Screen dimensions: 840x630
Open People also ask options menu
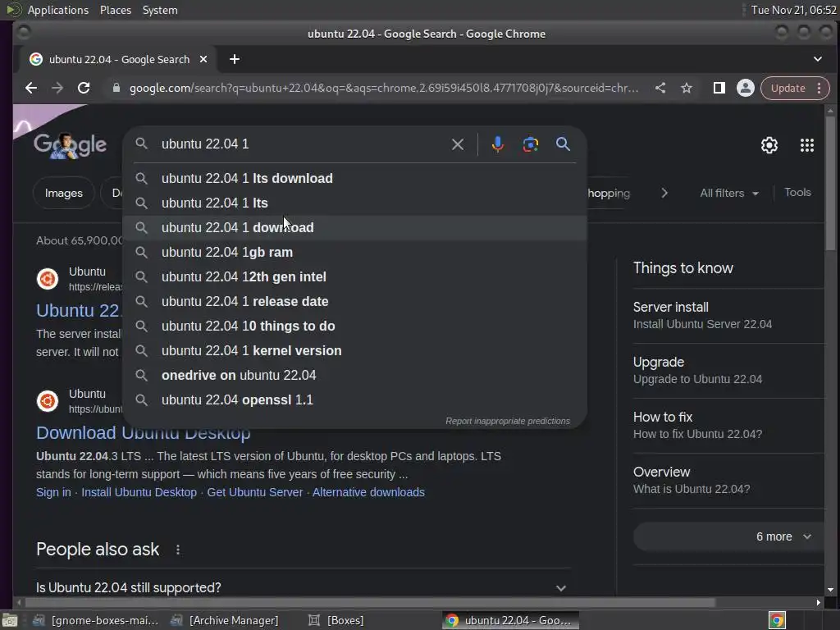[178, 550]
